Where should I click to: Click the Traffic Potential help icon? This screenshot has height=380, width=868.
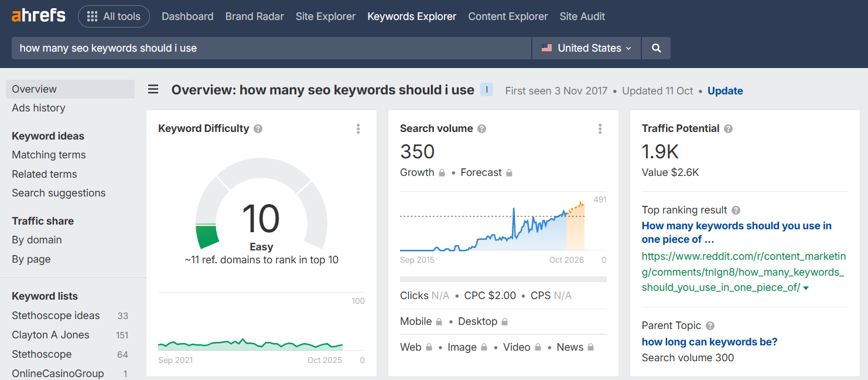pyautogui.click(x=727, y=128)
